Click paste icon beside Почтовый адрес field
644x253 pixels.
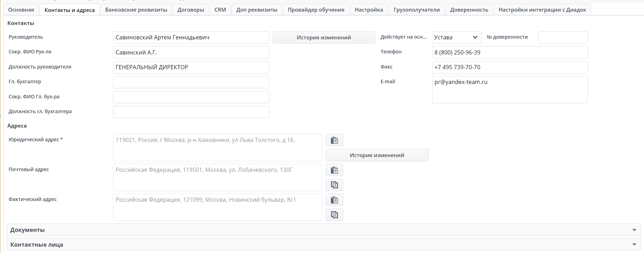[x=334, y=170]
